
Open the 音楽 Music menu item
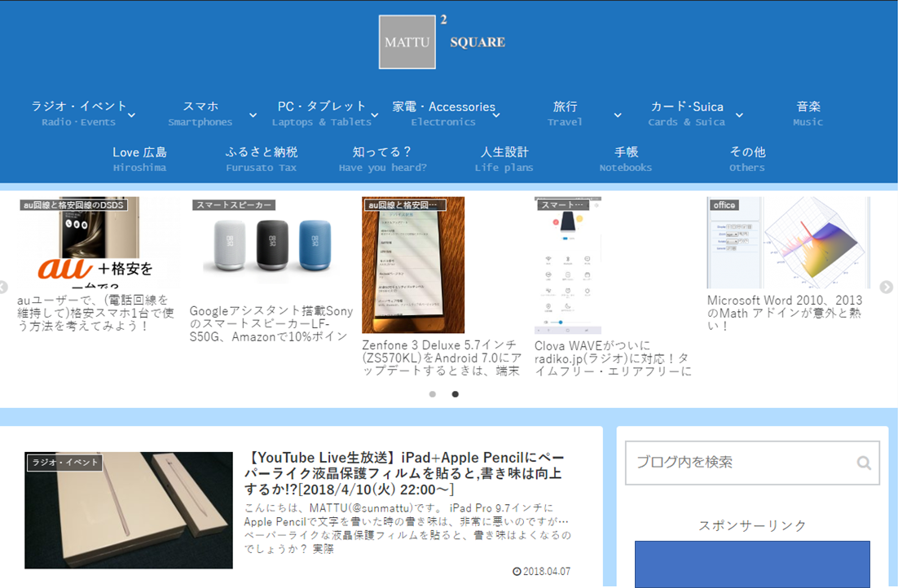(808, 113)
